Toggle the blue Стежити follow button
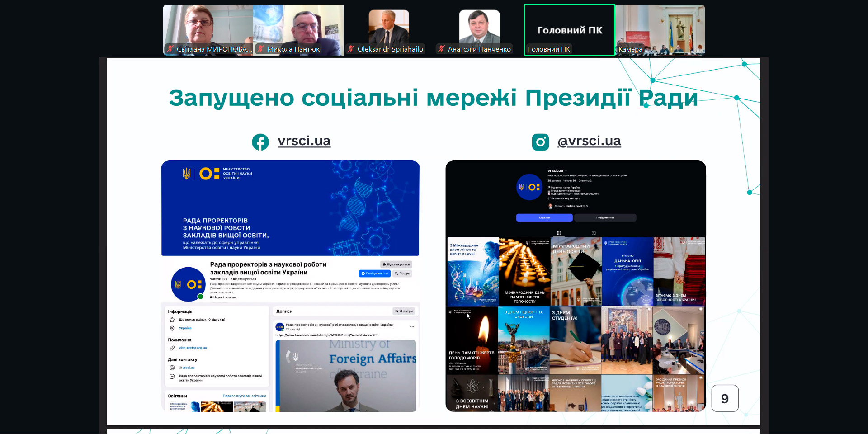Viewport: 868px width, 434px height. [544, 218]
